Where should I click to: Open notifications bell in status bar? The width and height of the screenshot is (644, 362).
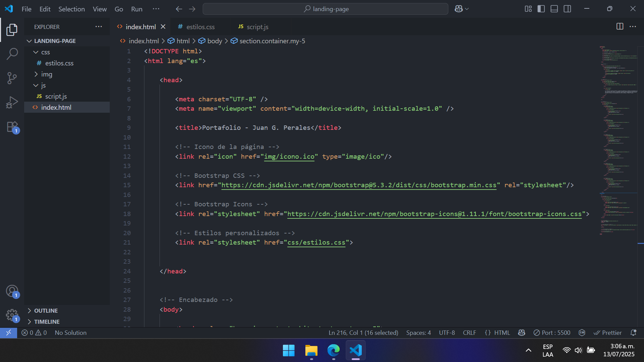click(x=633, y=333)
